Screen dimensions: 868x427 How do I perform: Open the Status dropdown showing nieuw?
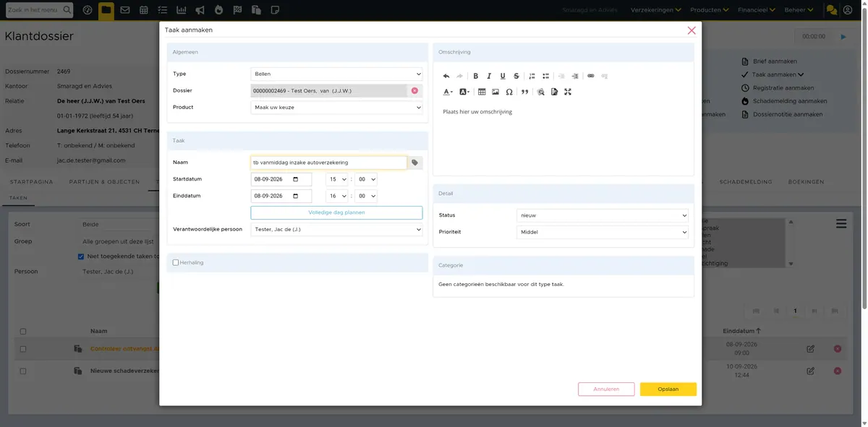pos(603,215)
